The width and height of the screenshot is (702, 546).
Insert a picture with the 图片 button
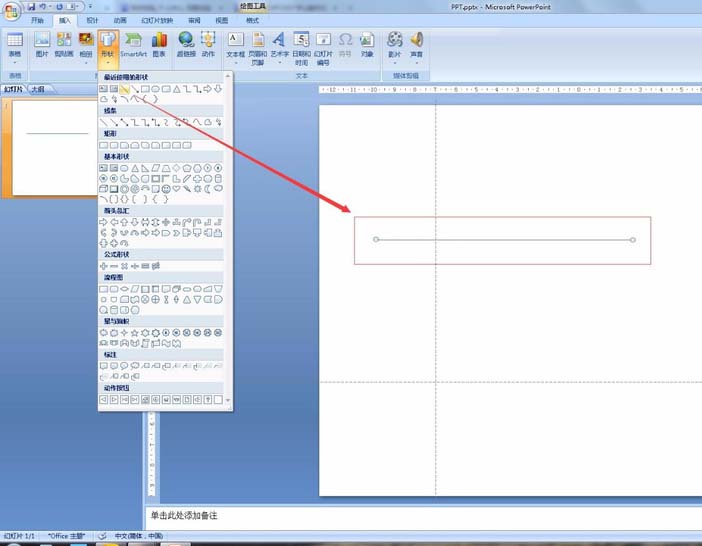[x=42, y=45]
